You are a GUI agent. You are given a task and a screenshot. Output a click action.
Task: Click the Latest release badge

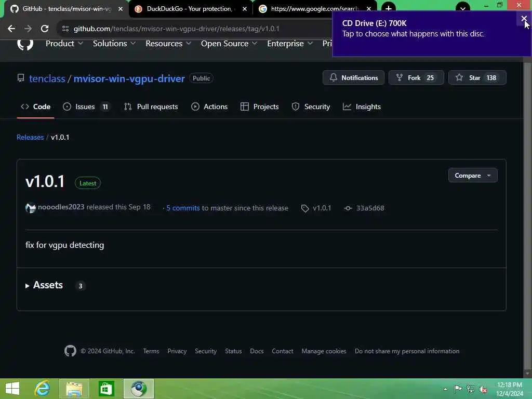tap(87, 183)
